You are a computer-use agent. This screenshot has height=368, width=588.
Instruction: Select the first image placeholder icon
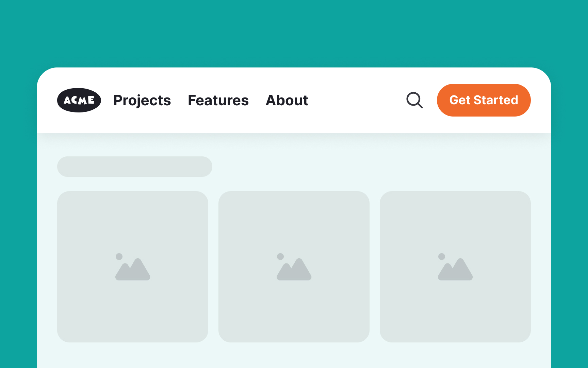coord(132,266)
